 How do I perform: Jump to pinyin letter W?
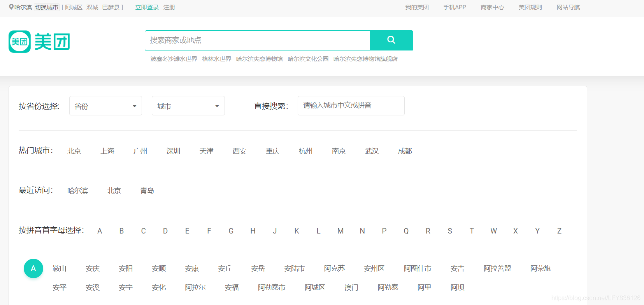click(x=493, y=231)
